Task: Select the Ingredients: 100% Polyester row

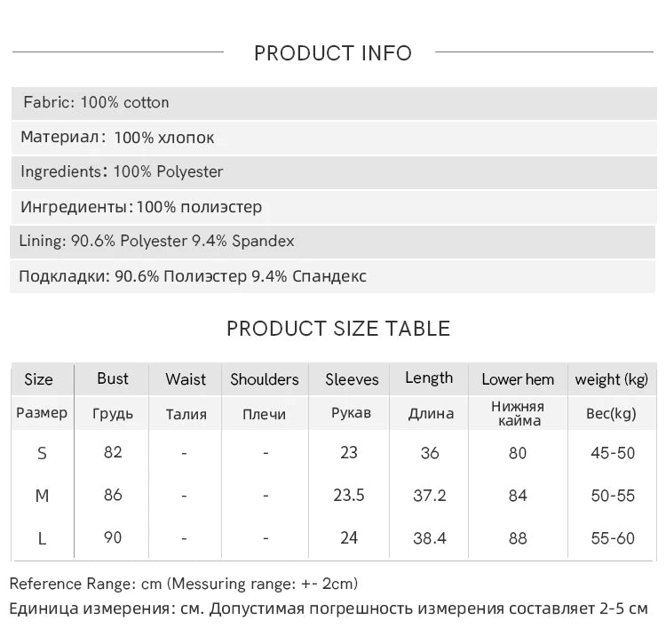Action: pyautogui.click(x=334, y=172)
